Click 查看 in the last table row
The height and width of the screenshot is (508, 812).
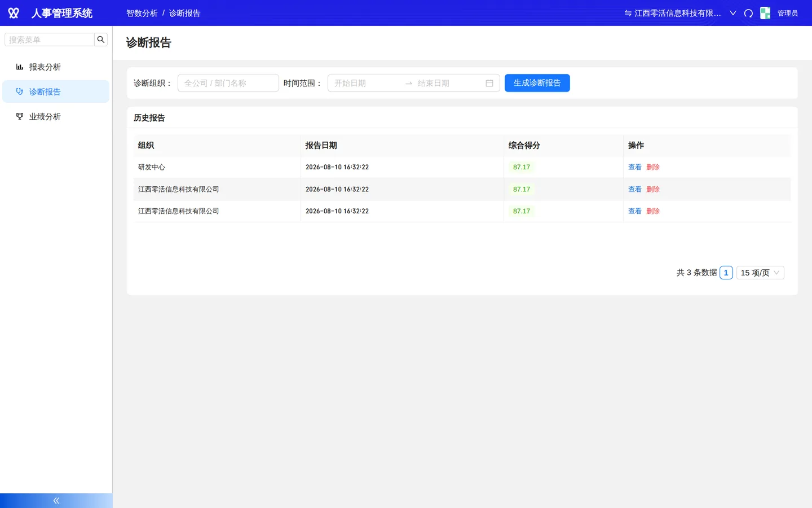tap(635, 211)
